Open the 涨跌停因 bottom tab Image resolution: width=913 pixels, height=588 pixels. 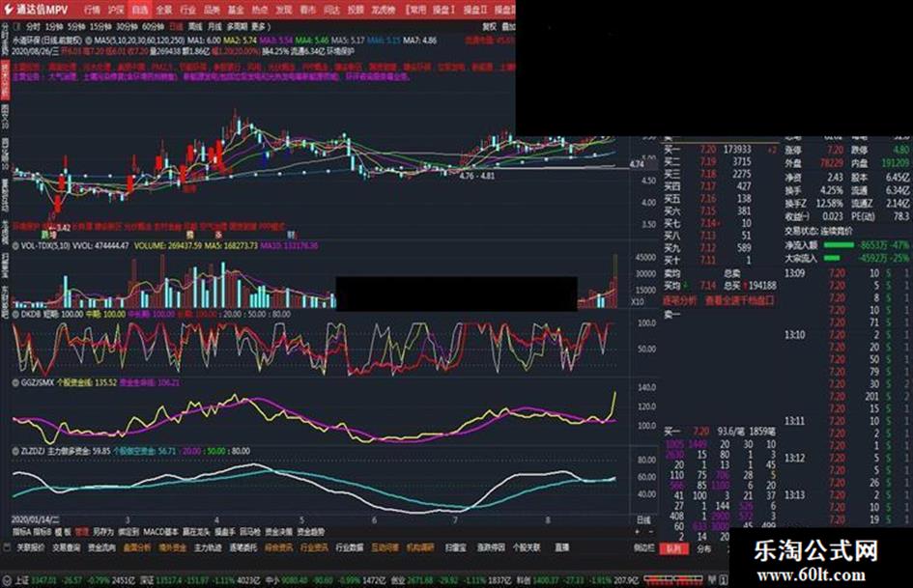[491, 548]
